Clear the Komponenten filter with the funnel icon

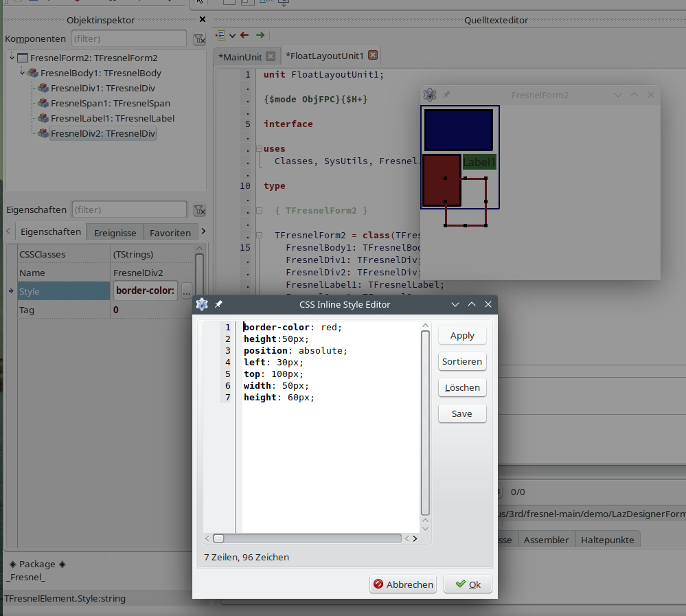click(x=200, y=39)
